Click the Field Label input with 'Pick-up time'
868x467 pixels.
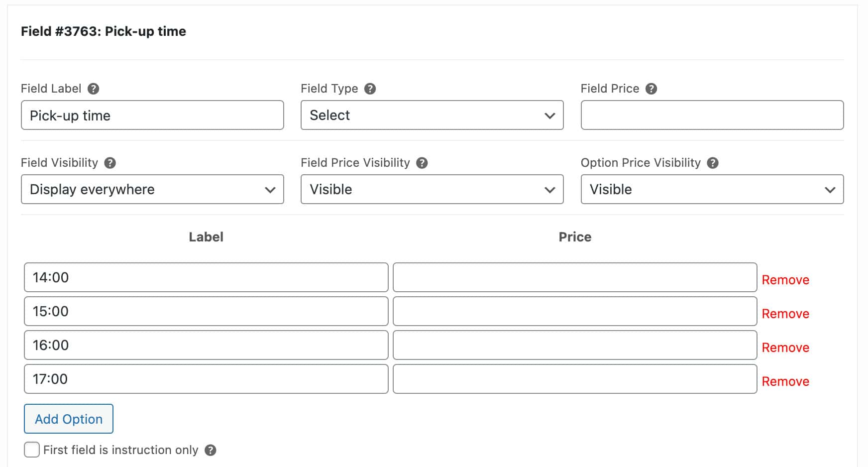pyautogui.click(x=152, y=115)
